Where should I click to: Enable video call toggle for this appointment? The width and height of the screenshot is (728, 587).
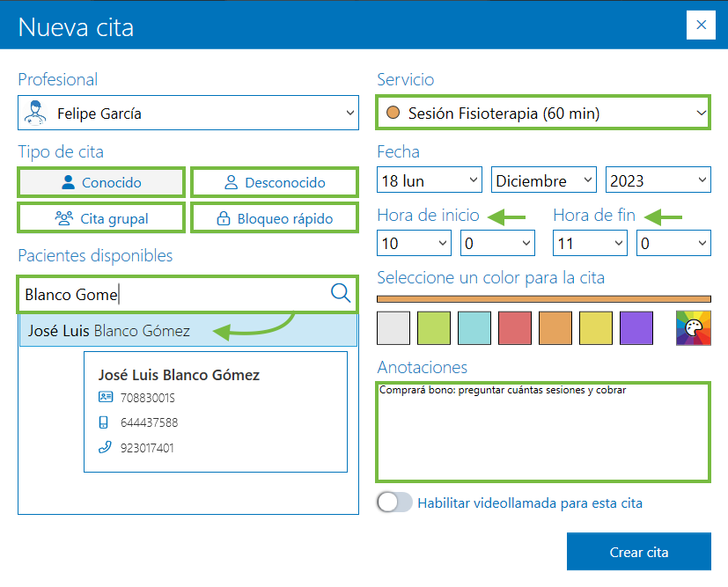(x=394, y=503)
